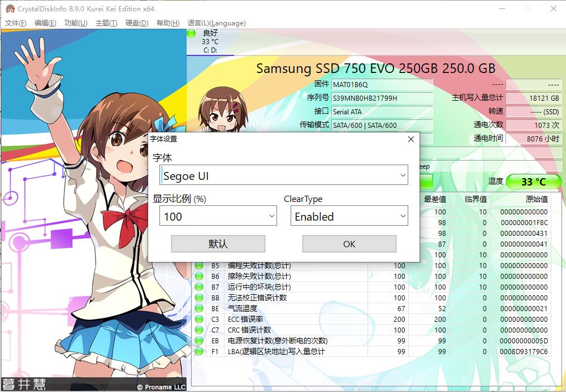Click the green status dot for F1
566x392 pixels.
pyautogui.click(x=199, y=352)
